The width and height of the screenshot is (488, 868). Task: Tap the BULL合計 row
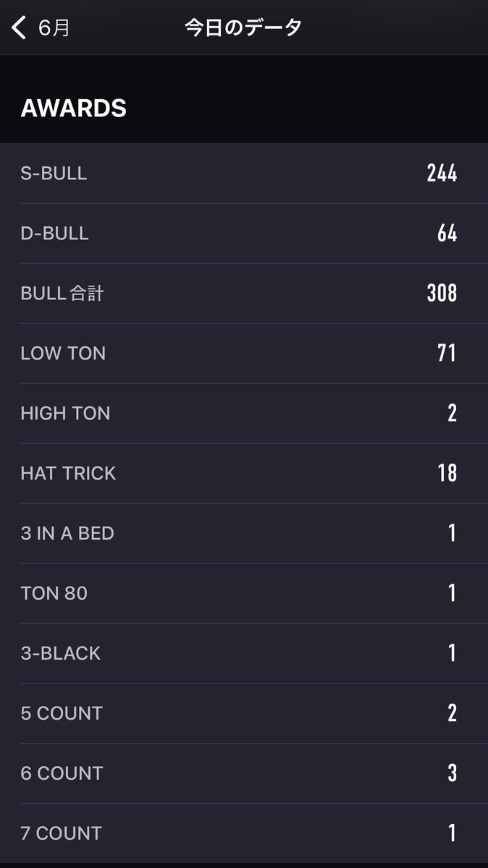point(244,293)
